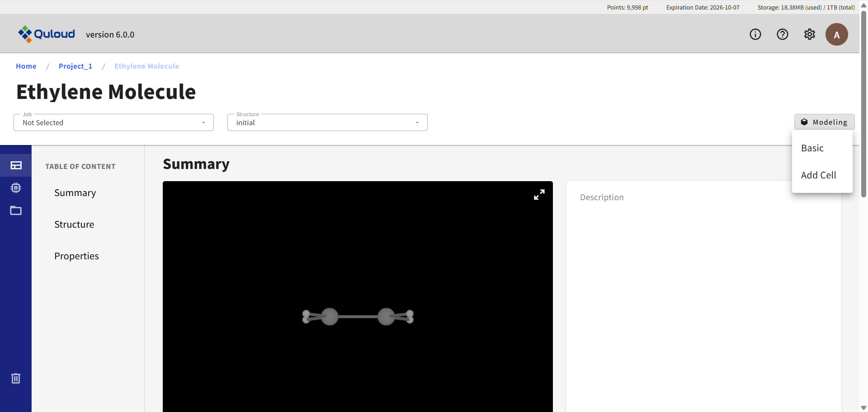Click the Quloud logo

46,34
